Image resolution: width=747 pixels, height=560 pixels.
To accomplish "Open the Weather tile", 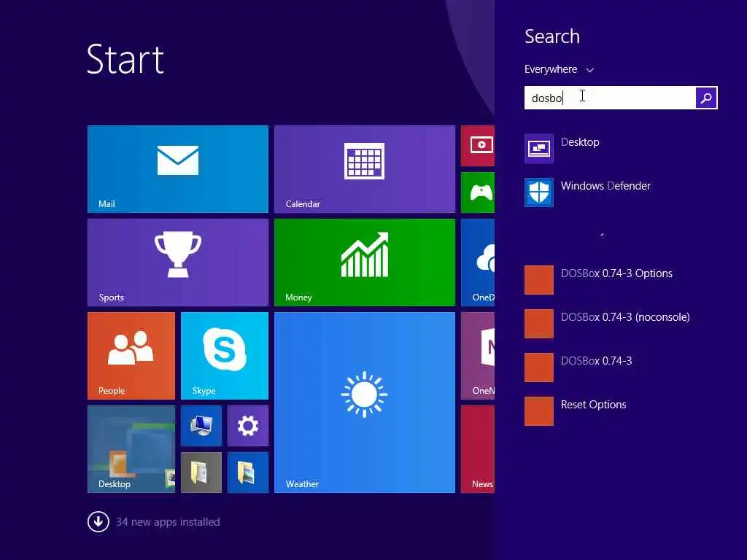I will (365, 402).
